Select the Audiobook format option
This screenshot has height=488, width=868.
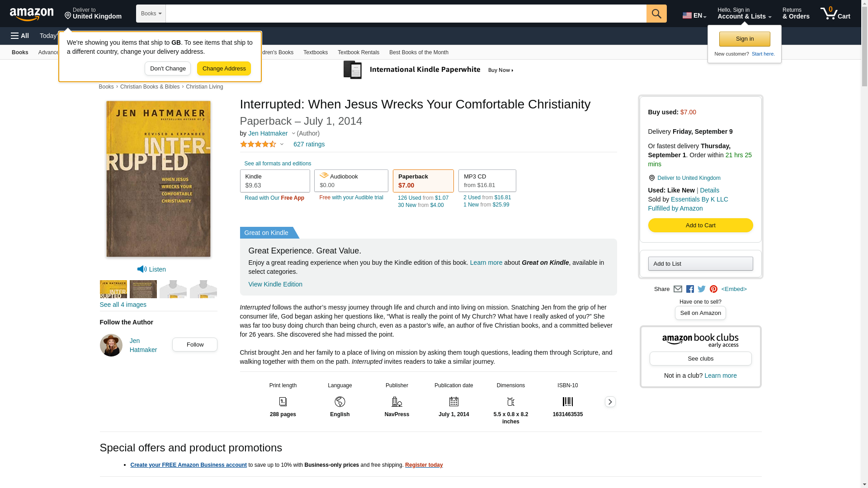pyautogui.click(x=351, y=181)
